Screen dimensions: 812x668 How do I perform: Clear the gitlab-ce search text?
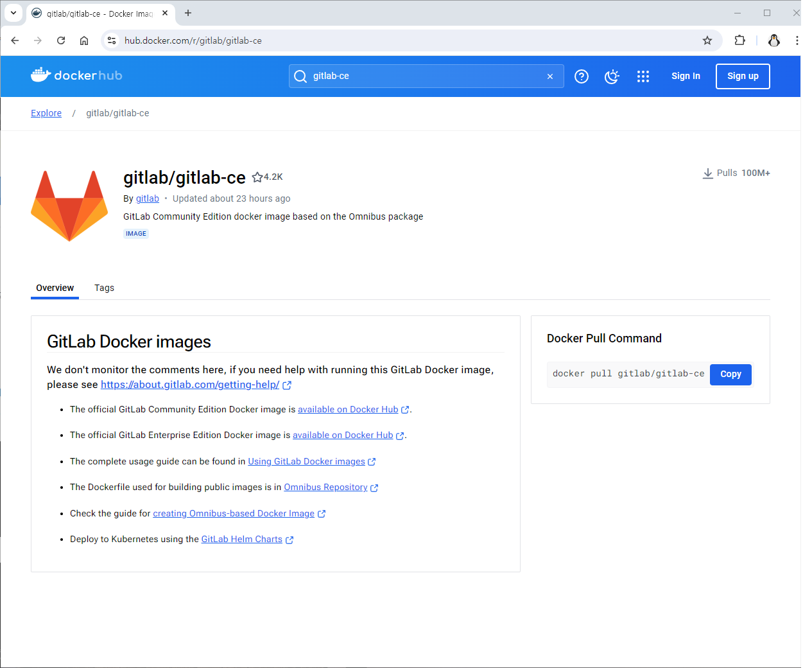(550, 76)
